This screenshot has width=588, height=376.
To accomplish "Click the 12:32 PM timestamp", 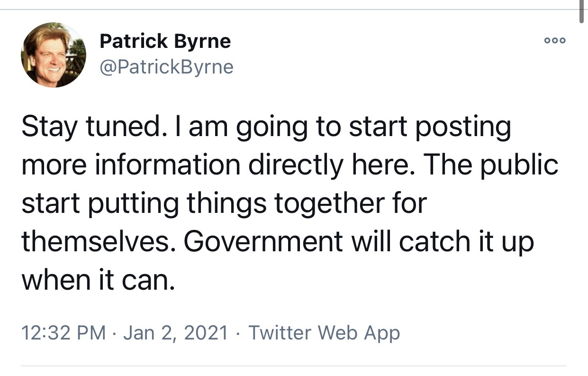I will tap(63, 332).
